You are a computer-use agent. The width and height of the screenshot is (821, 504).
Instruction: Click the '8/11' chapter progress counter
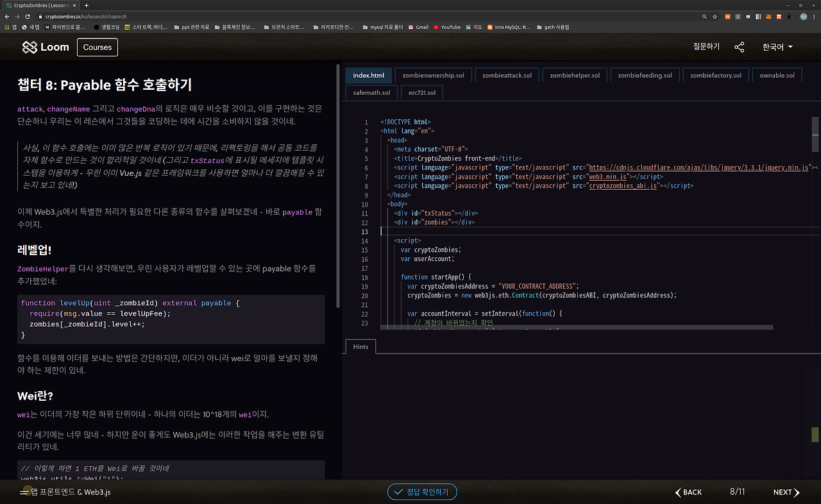pos(737,492)
